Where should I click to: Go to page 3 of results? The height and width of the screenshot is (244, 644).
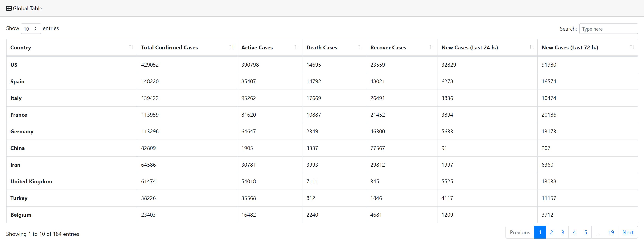pos(563,233)
